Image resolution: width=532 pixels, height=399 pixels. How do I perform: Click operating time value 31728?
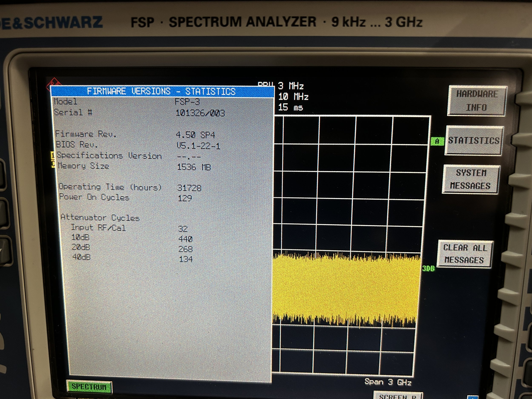point(189,188)
